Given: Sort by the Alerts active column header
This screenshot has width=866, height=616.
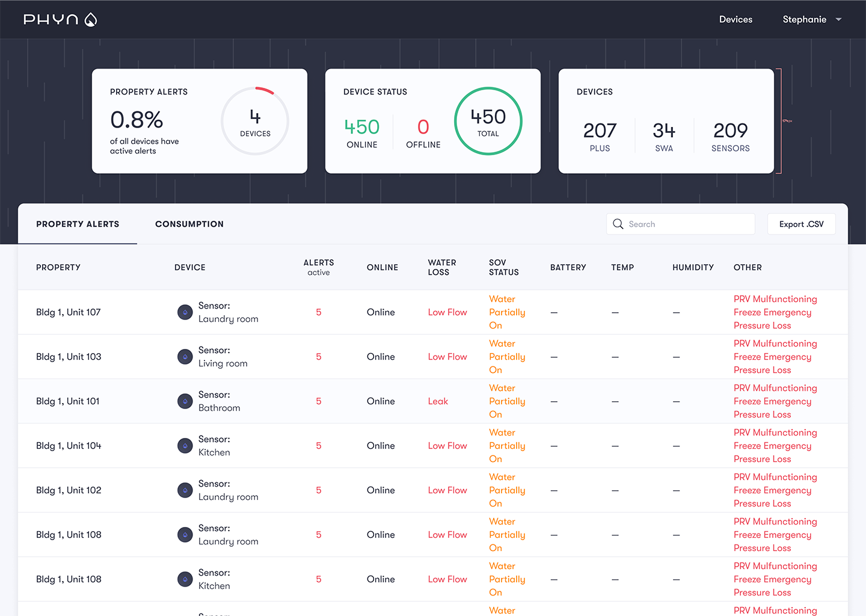Looking at the screenshot, I should (318, 267).
